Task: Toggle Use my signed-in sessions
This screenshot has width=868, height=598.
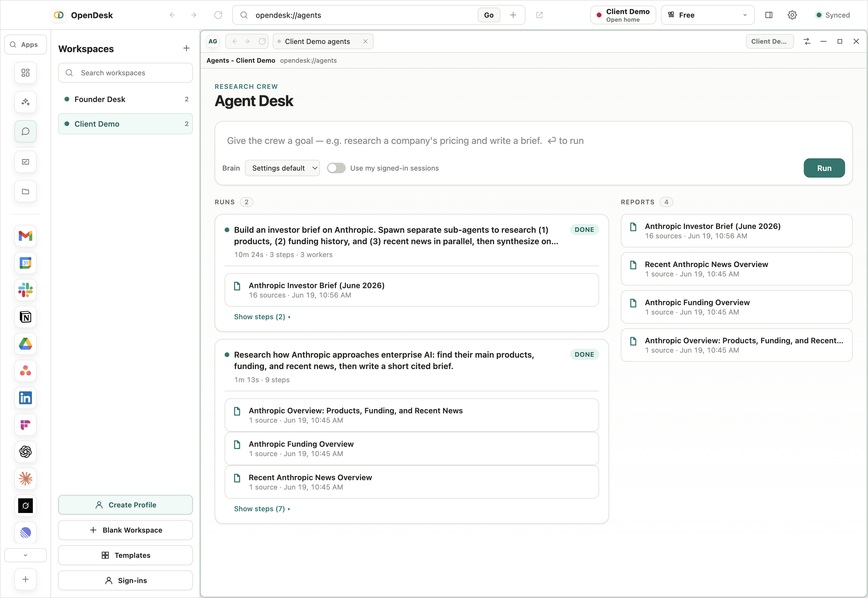Action: point(336,168)
